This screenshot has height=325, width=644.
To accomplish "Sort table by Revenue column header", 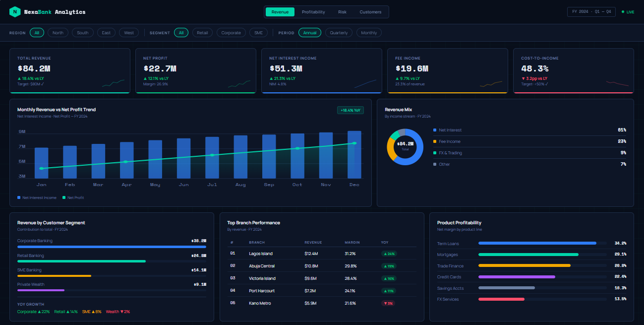I will (313, 243).
